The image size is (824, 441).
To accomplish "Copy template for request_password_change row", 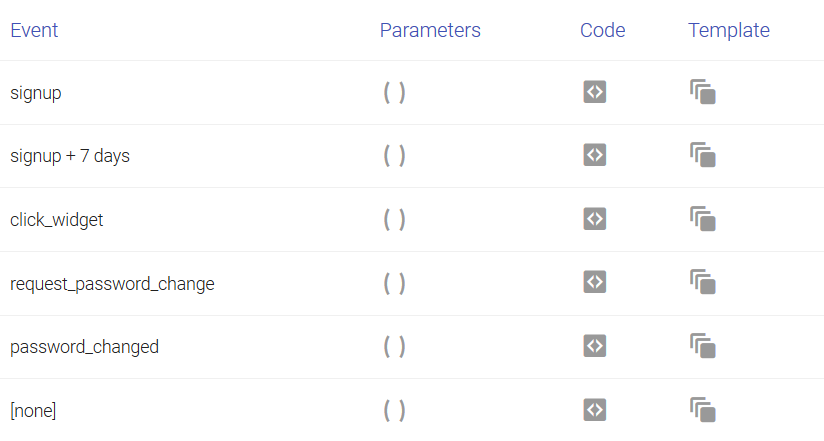I will click(x=703, y=283).
